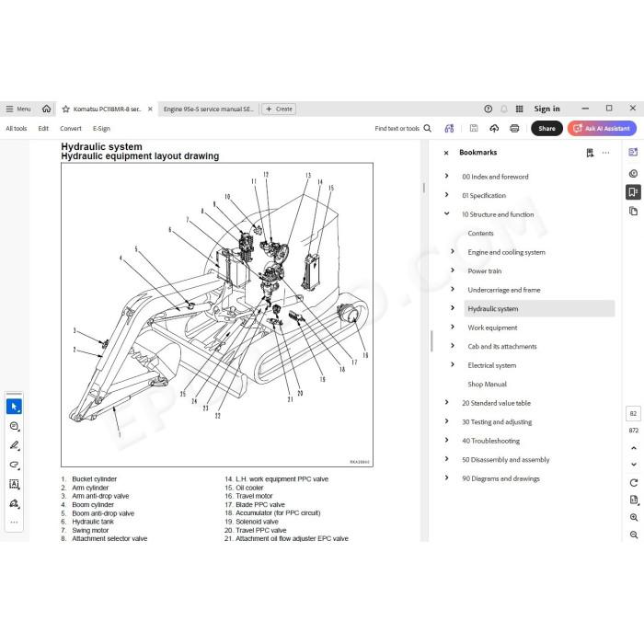
Task: Expand Cab and its attachments bookmark
Action: pos(453,346)
